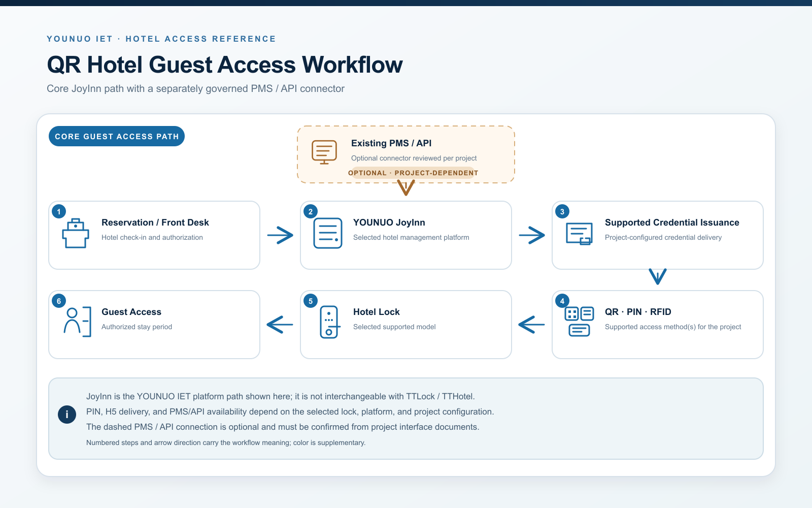Click the YOUNUO JoyInn server document icon
The height and width of the screenshot is (508, 812).
pyautogui.click(x=328, y=233)
